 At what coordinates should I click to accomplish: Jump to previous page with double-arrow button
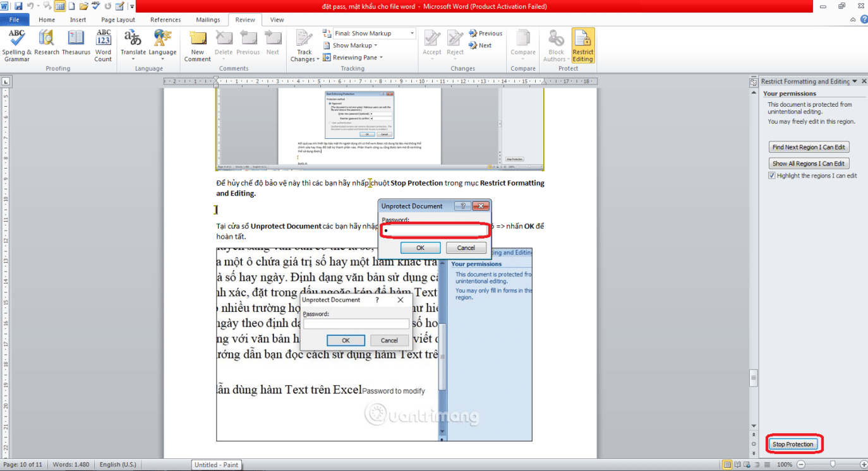click(753, 435)
